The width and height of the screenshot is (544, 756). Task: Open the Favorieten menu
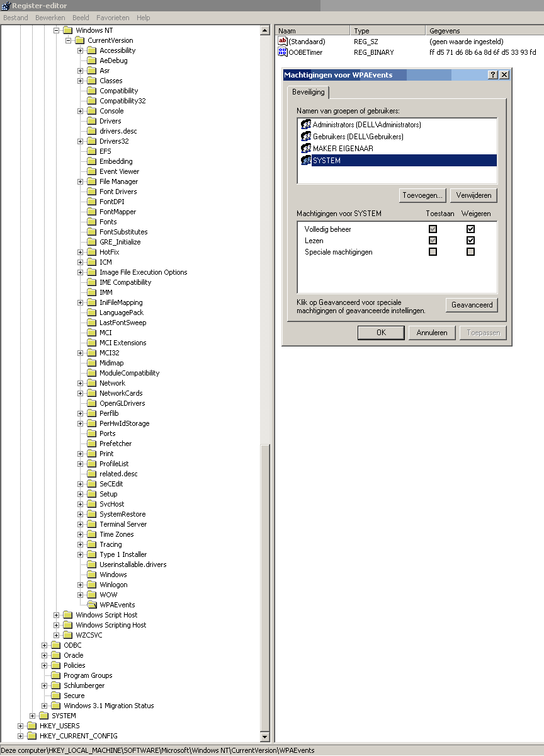[113, 18]
